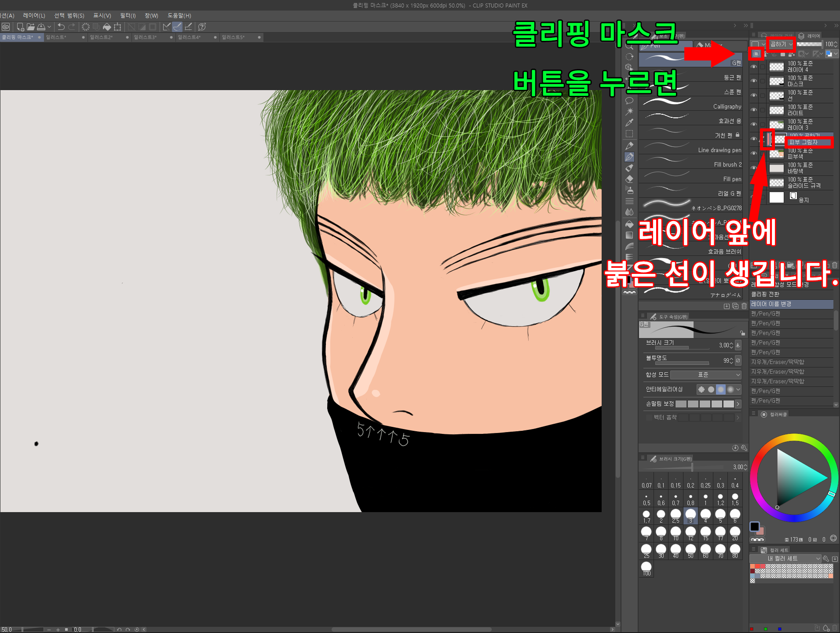Select the Speech balloon lasso tool
Image resolution: width=840 pixels, height=633 pixels.
point(629,101)
